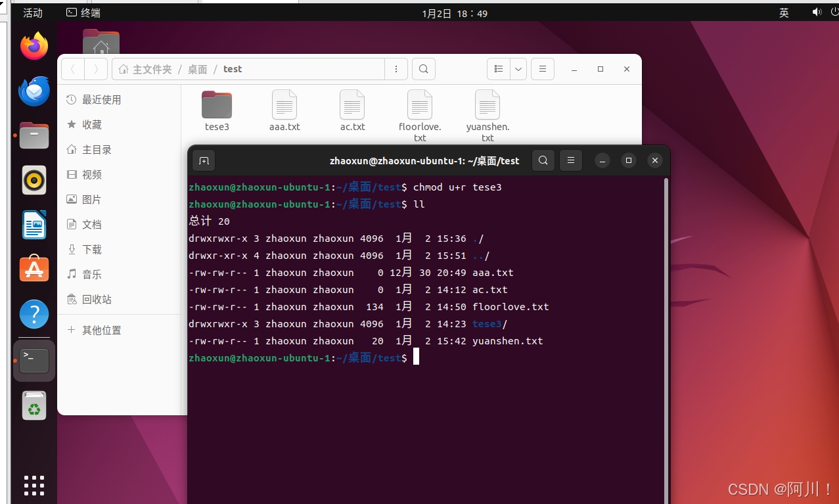Image resolution: width=839 pixels, height=504 pixels.
Task: Minimize the Files window
Action: click(x=574, y=69)
